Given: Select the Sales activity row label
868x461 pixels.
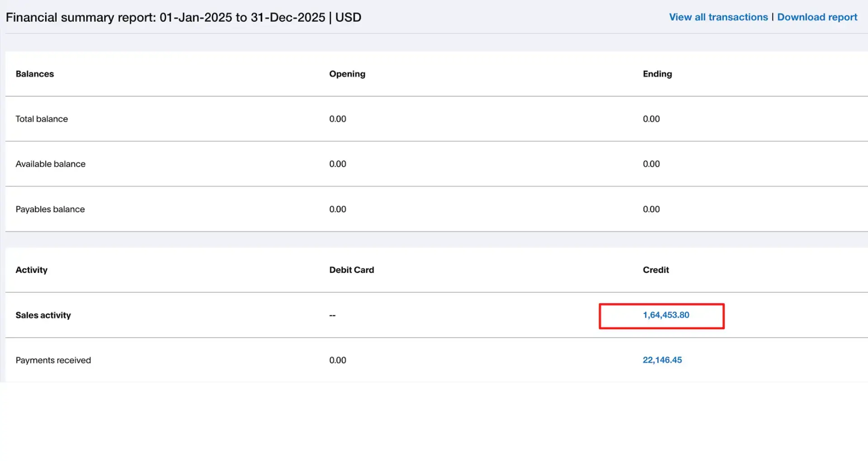Looking at the screenshot, I should click(43, 315).
